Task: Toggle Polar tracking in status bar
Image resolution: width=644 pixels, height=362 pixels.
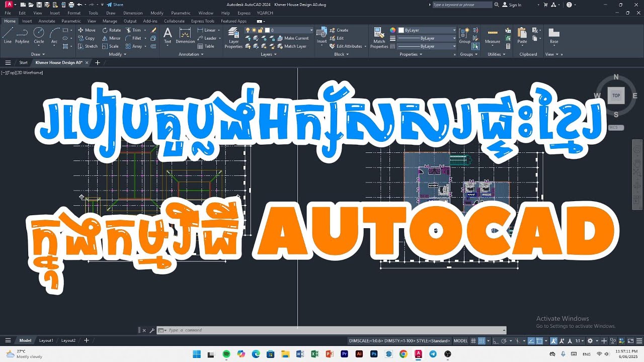Action: coord(504,341)
